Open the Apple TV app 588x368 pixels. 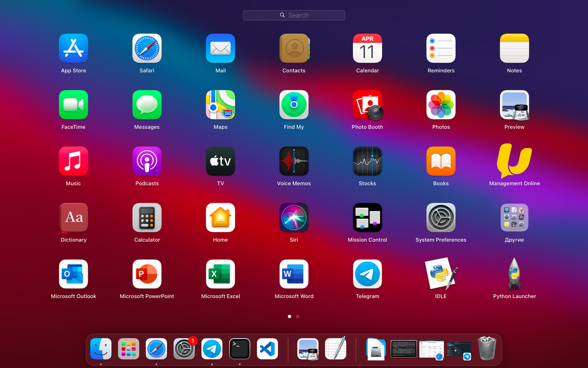pos(220,162)
